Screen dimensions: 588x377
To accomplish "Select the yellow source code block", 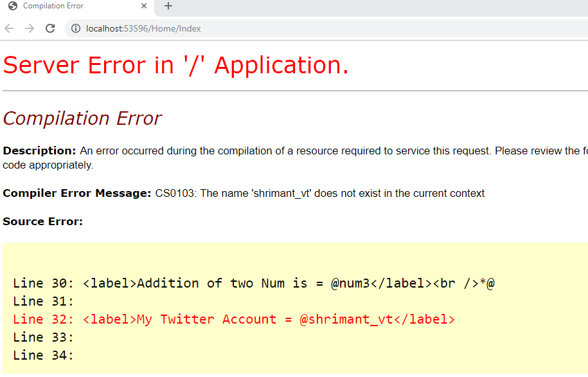I will pos(289,309).
